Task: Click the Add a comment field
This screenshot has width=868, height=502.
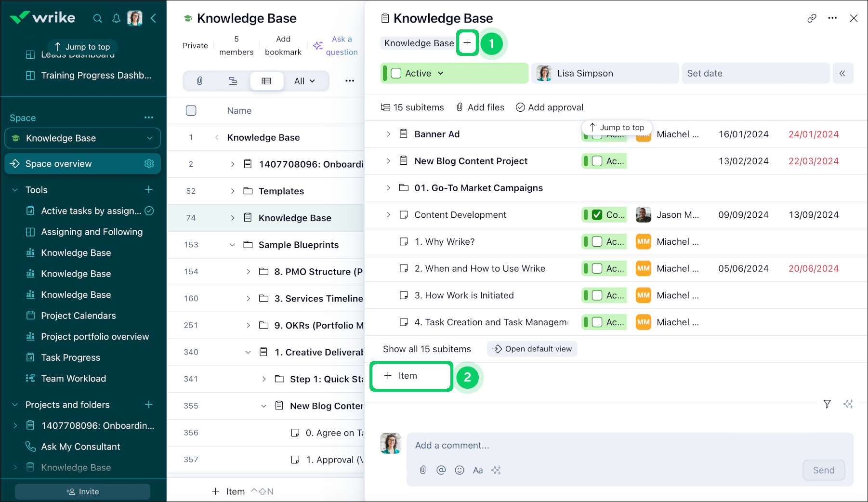Action: click(x=630, y=446)
